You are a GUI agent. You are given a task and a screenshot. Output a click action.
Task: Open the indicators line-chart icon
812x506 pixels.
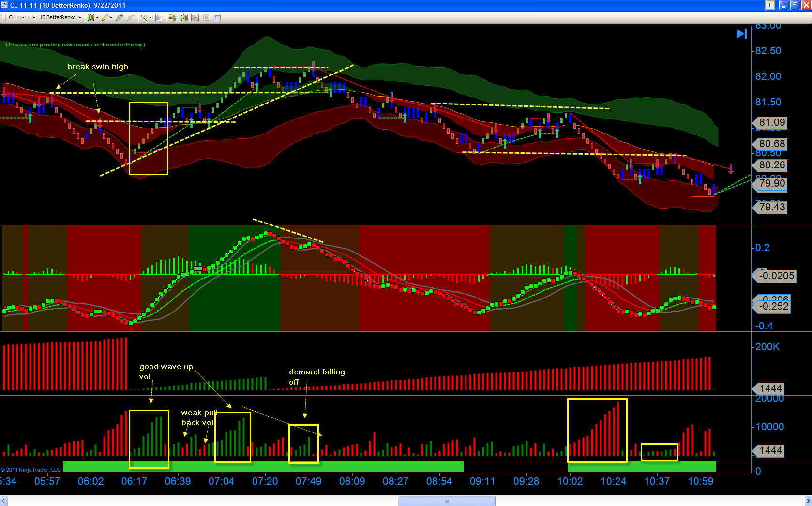(195, 17)
